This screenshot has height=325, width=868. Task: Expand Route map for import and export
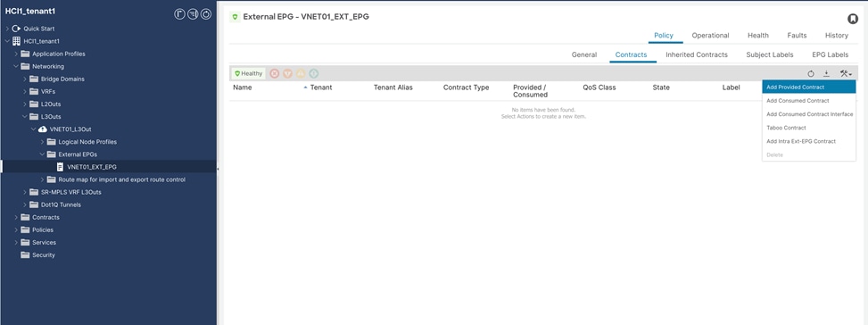pos(43,179)
